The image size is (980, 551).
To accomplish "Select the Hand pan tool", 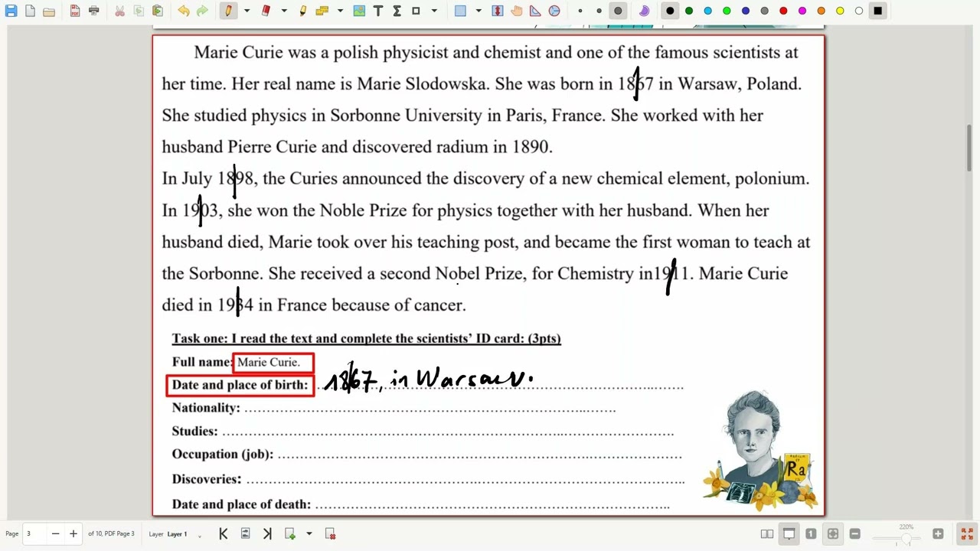I will click(x=517, y=11).
